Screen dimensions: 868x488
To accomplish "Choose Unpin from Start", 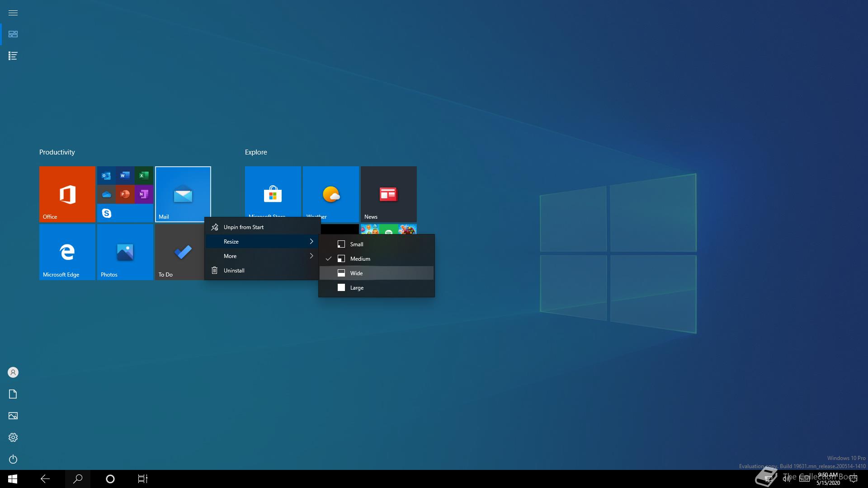I will [x=262, y=227].
